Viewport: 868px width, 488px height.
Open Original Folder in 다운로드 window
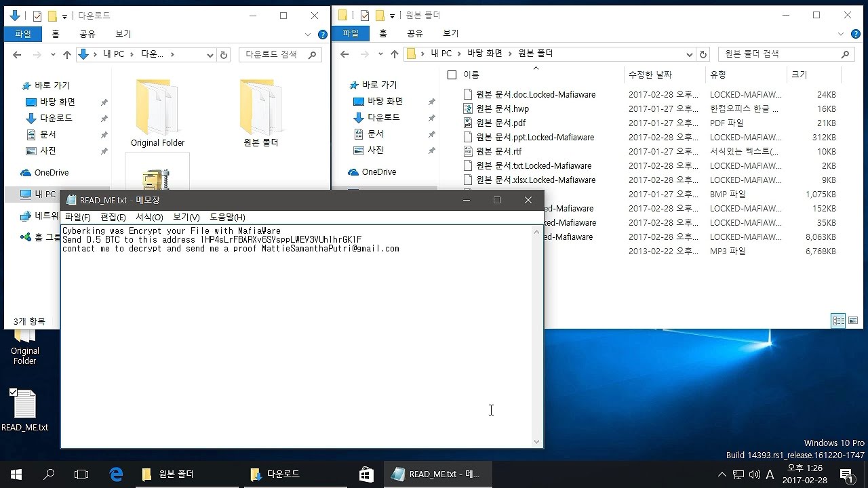click(157, 113)
